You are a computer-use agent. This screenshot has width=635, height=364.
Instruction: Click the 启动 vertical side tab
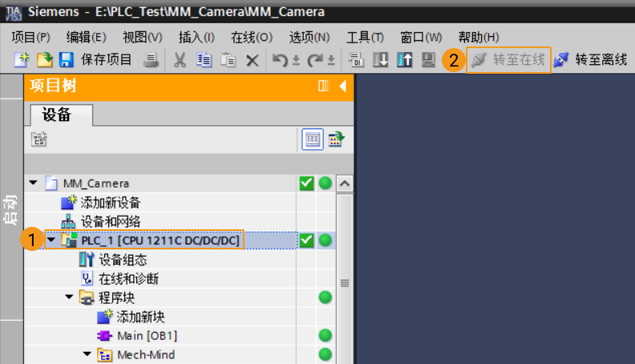[x=10, y=210]
